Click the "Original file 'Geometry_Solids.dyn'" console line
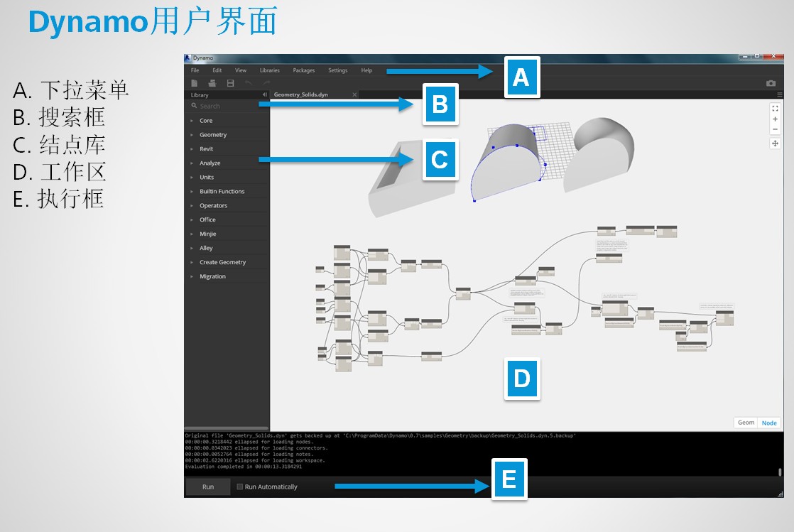 point(380,435)
